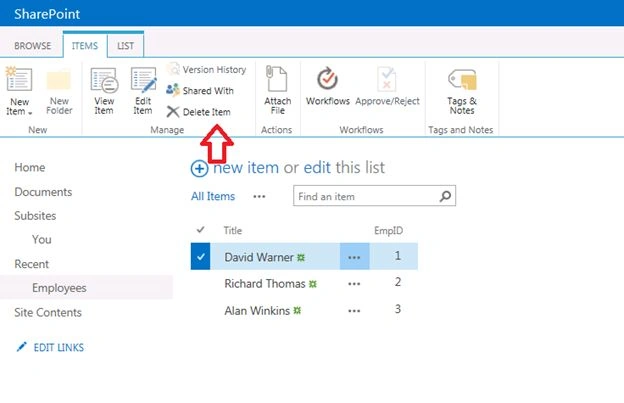The image size is (624, 403).
Task: Switch to the BROWSE tab
Action: (x=33, y=46)
